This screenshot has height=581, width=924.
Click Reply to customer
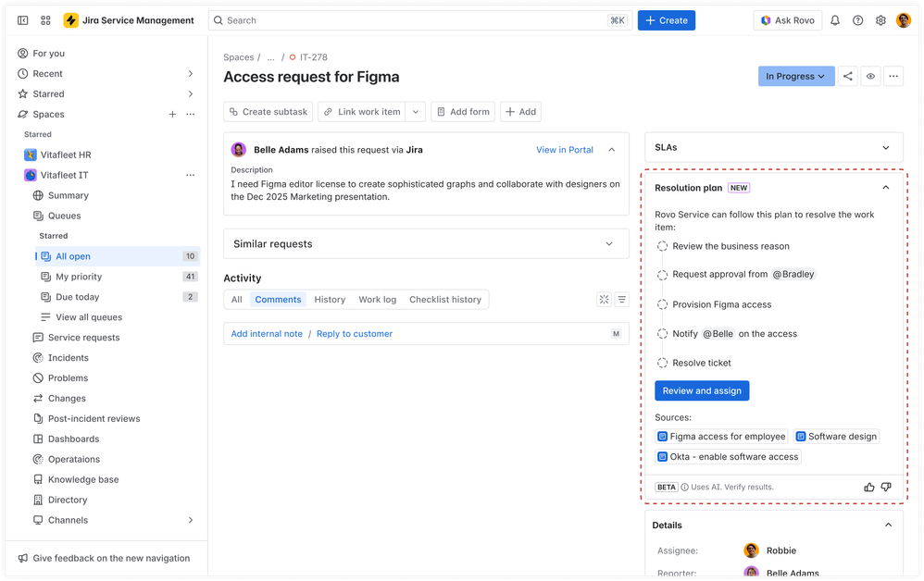[x=355, y=334]
